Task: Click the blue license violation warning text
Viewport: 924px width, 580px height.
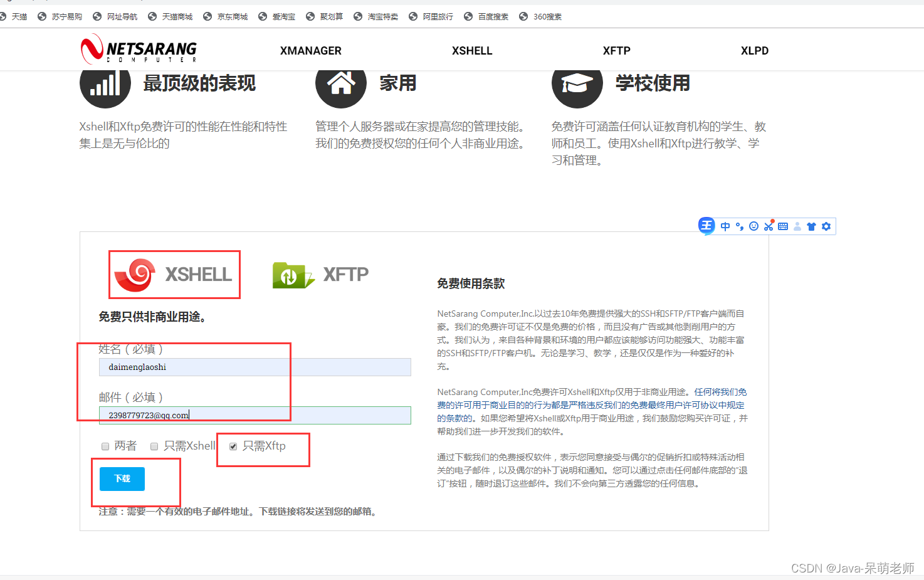Action: pyautogui.click(x=592, y=405)
